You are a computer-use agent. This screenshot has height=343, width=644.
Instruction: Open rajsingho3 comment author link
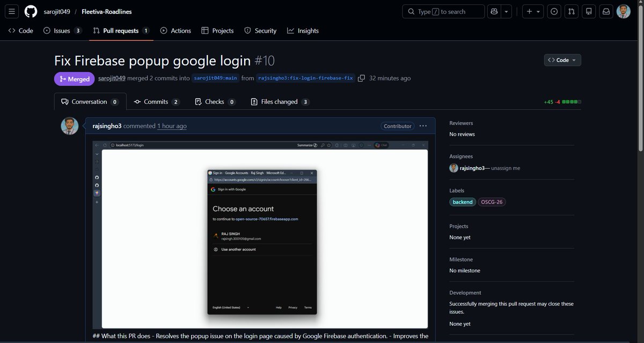tap(107, 126)
